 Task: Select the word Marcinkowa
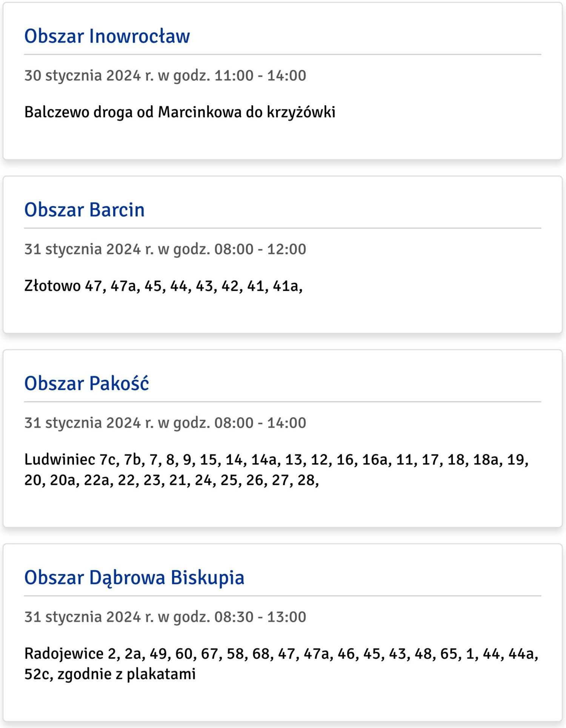point(199,112)
